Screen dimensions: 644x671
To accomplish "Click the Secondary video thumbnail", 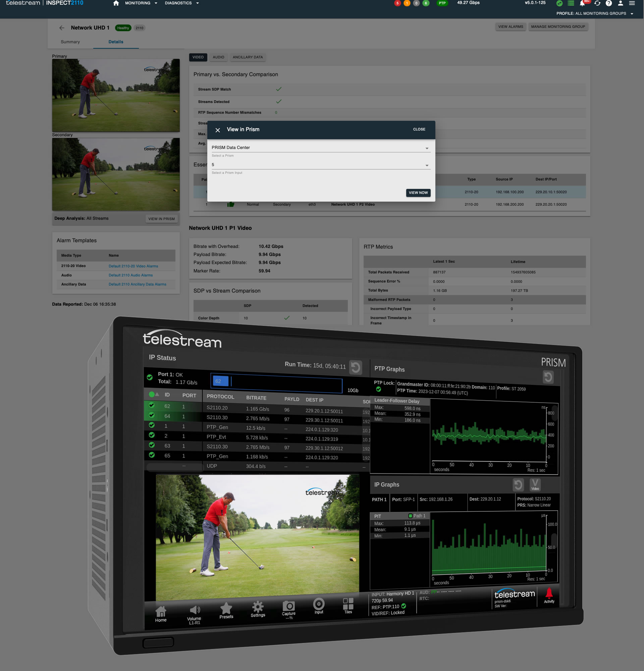I will (x=116, y=174).
